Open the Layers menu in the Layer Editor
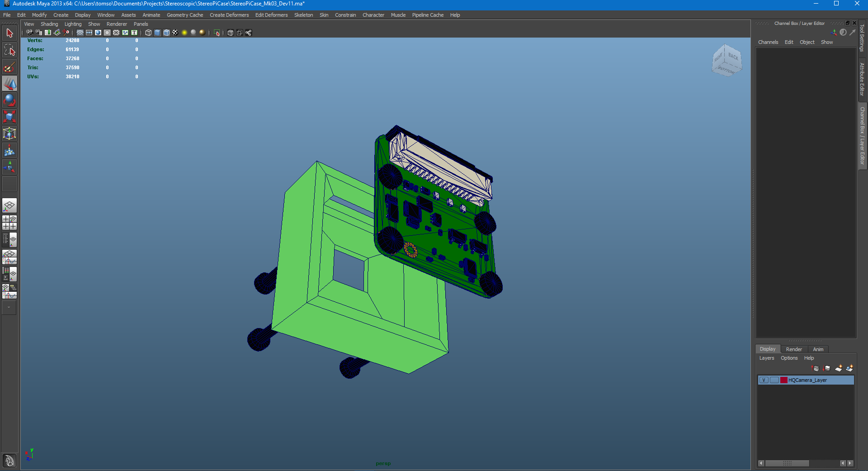 point(767,358)
